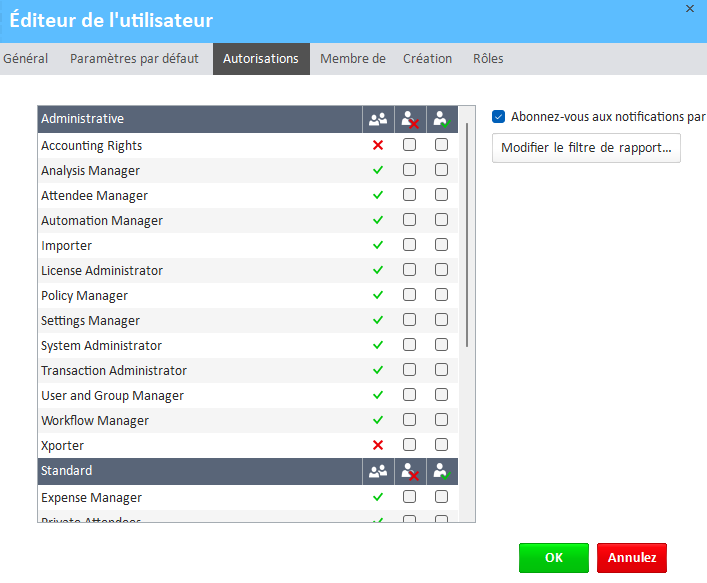This screenshot has height=583, width=707.
Task: Click the group icon in the Standard header
Action: [x=378, y=471]
